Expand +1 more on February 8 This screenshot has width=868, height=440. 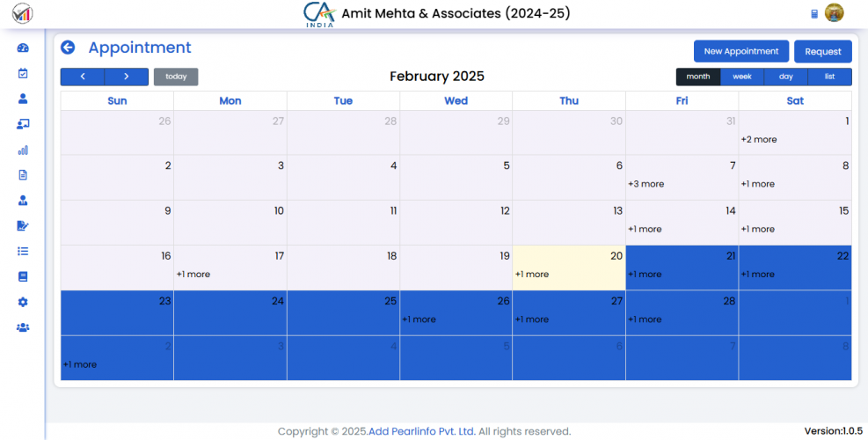pos(758,183)
